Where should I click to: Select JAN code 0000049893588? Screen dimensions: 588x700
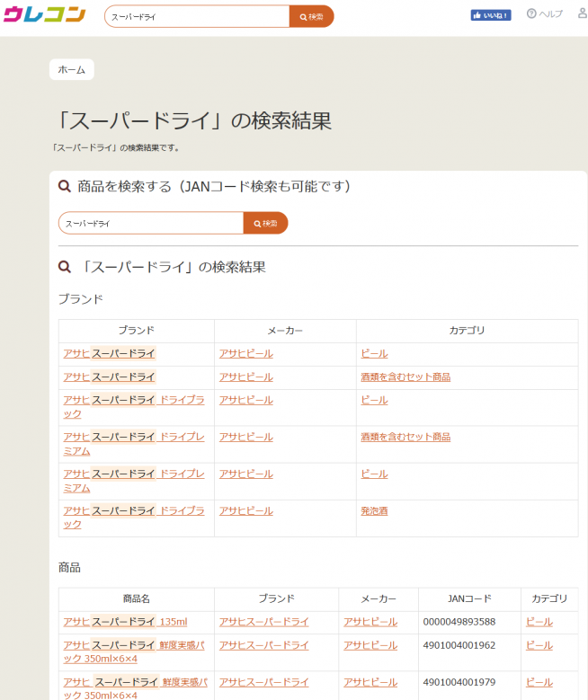coord(459,622)
